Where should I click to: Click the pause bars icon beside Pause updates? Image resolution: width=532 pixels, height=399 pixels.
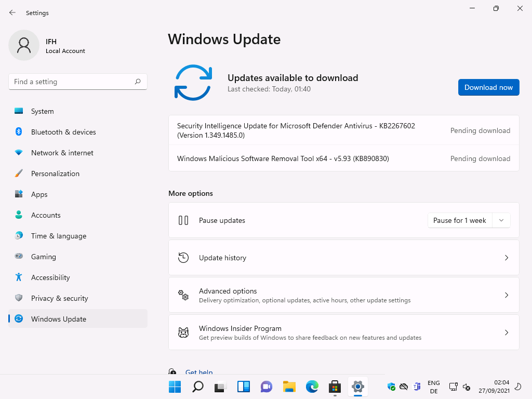(x=183, y=220)
